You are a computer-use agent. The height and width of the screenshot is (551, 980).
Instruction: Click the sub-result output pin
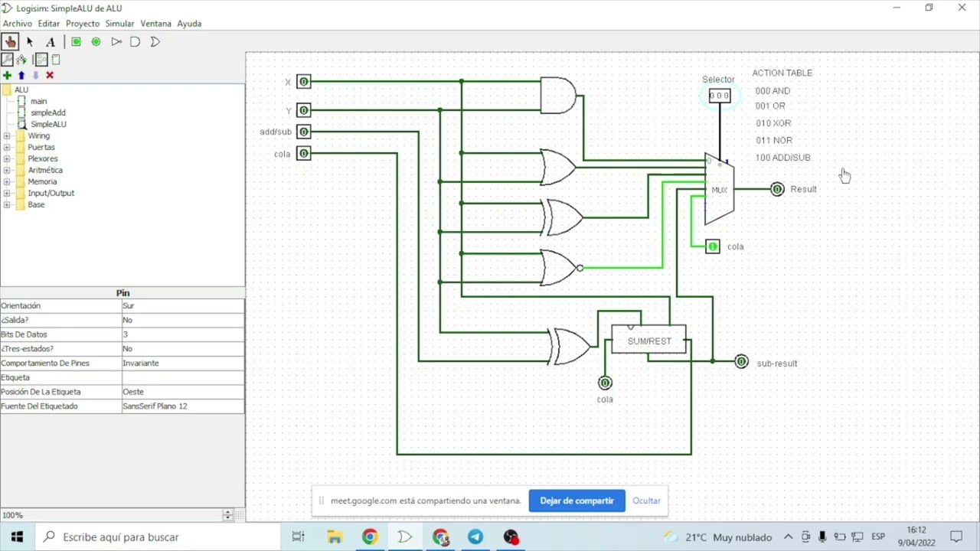(x=741, y=361)
